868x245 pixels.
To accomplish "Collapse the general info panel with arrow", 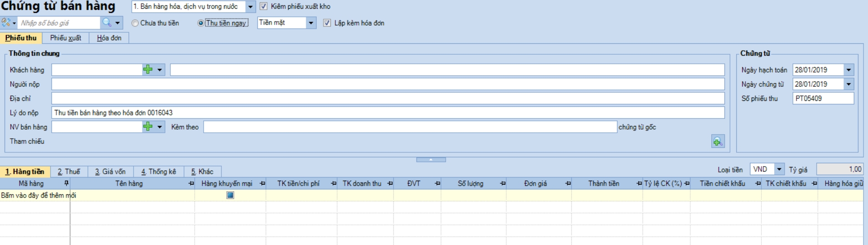I will [431, 160].
